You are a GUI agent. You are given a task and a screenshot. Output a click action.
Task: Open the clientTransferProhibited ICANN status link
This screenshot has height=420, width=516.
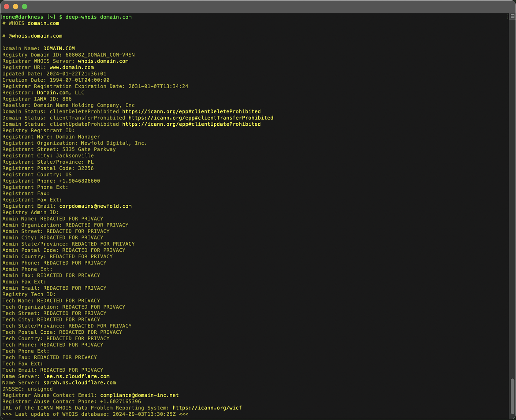pyautogui.click(x=200, y=118)
